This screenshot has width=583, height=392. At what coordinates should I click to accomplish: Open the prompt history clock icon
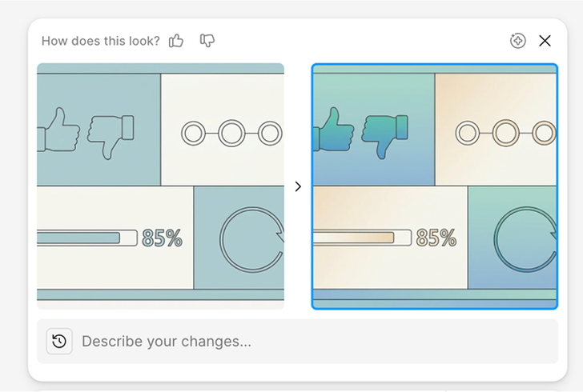(x=59, y=341)
